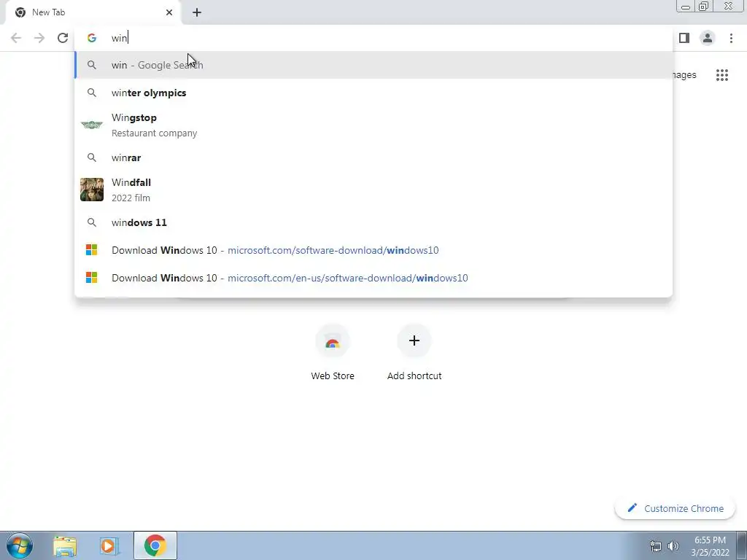Click the network tray icon

pos(656,546)
